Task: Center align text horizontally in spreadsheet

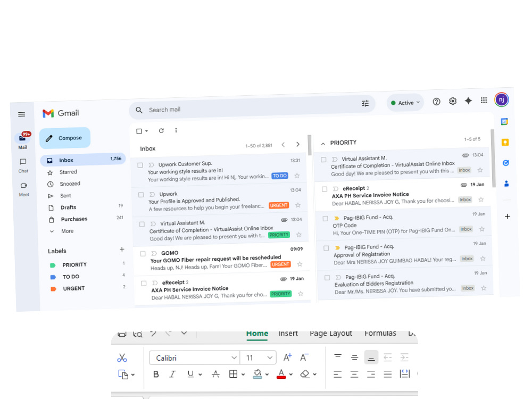Action: [x=354, y=374]
